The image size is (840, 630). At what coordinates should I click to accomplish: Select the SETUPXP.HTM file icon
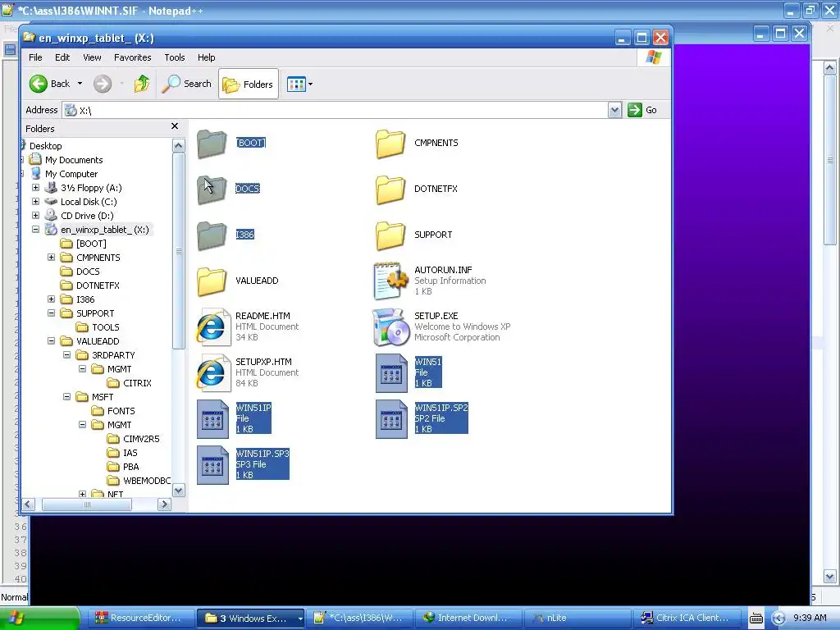click(212, 373)
